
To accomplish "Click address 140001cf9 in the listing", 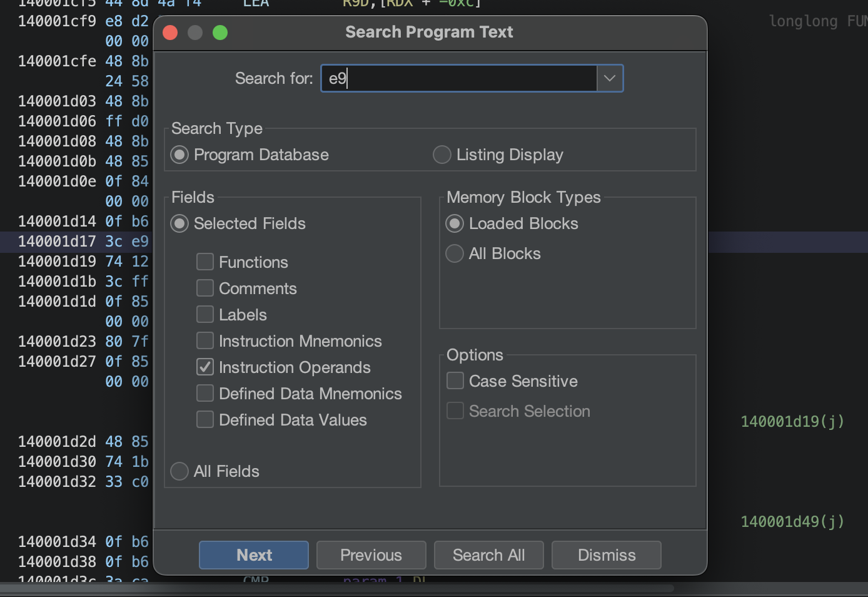I will tap(57, 21).
